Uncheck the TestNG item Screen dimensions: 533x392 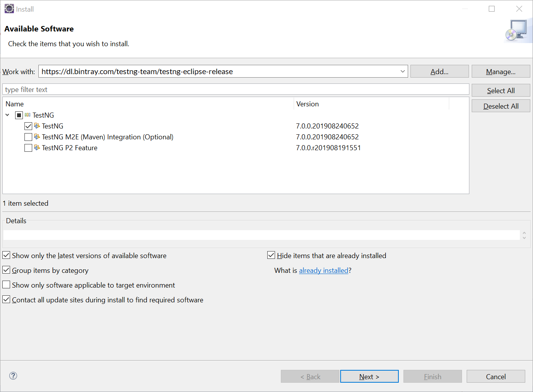(28, 126)
